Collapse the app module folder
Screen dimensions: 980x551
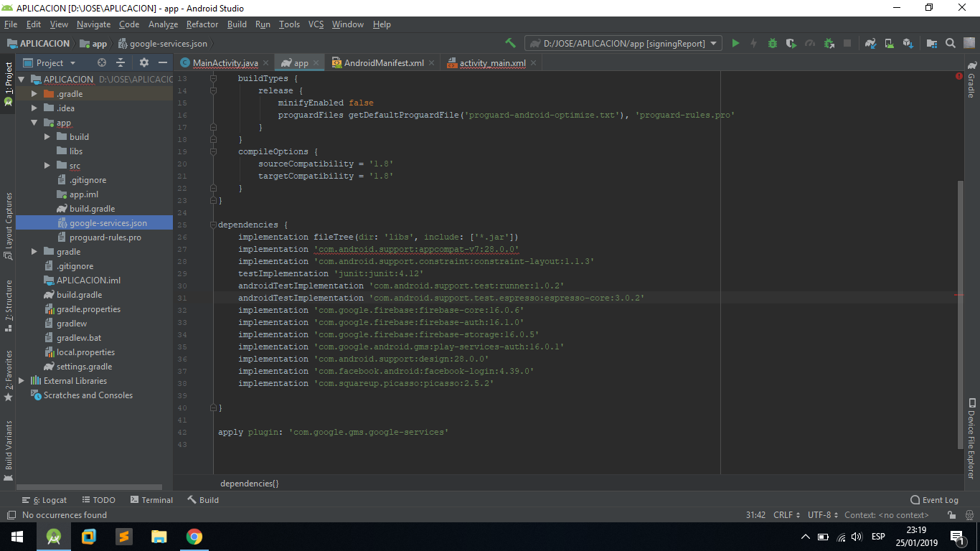tap(34, 123)
